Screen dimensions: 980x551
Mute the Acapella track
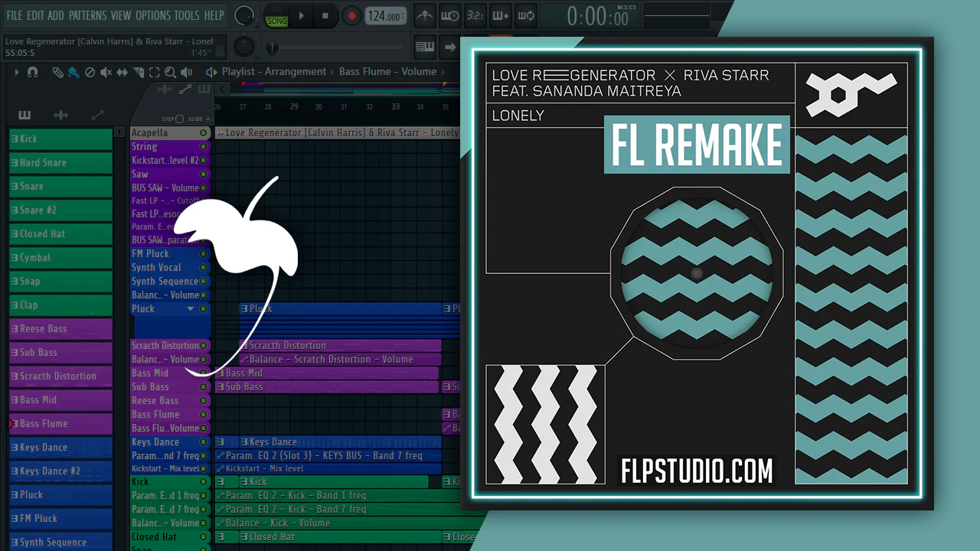click(x=204, y=133)
